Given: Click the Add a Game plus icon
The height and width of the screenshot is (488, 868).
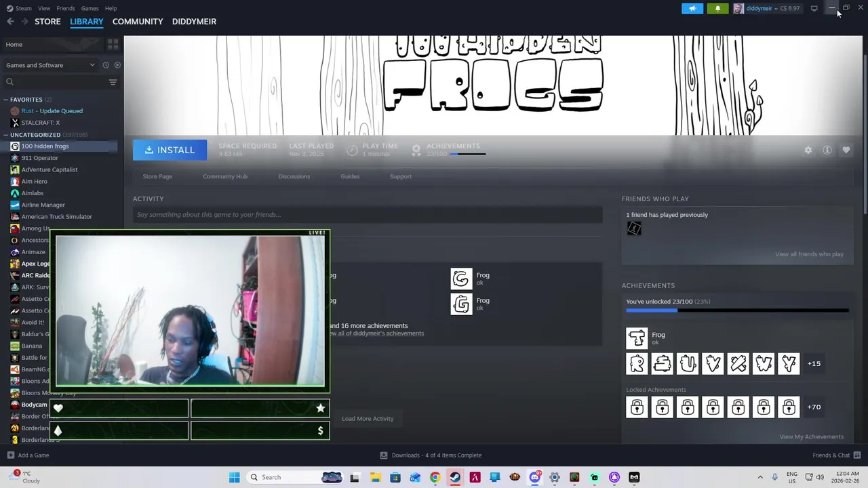Looking at the screenshot, I should point(10,455).
